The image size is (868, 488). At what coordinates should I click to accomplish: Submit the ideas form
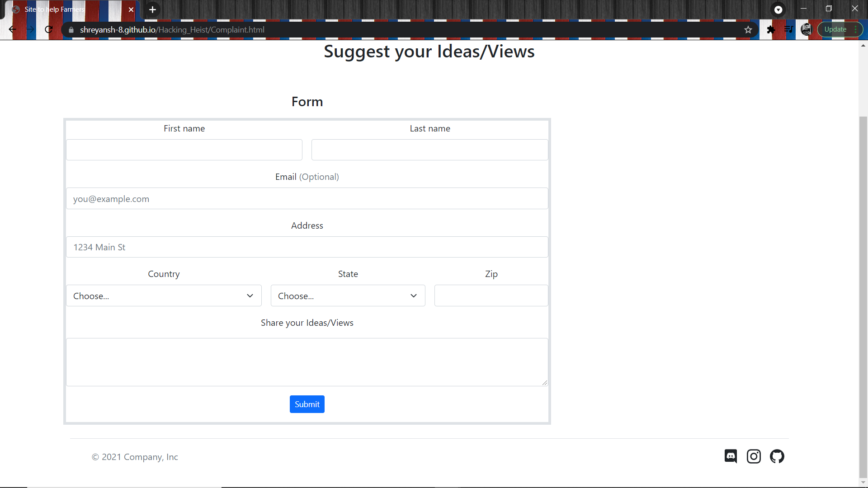point(307,404)
